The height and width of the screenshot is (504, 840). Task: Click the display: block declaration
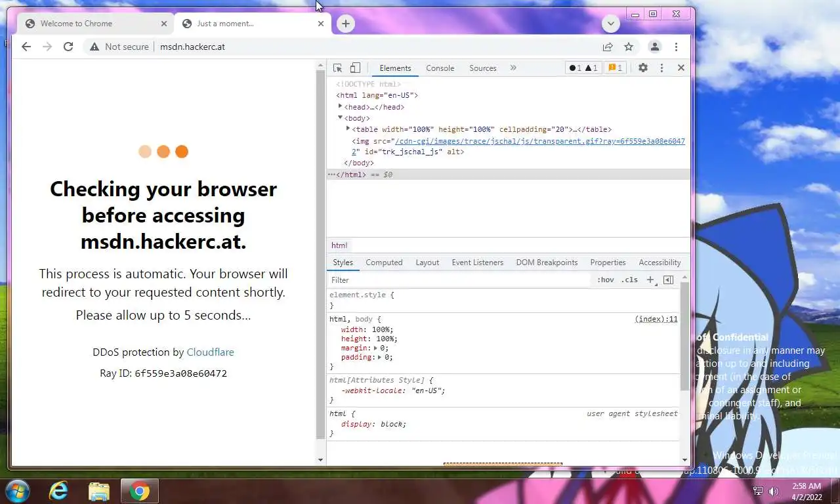(x=373, y=424)
